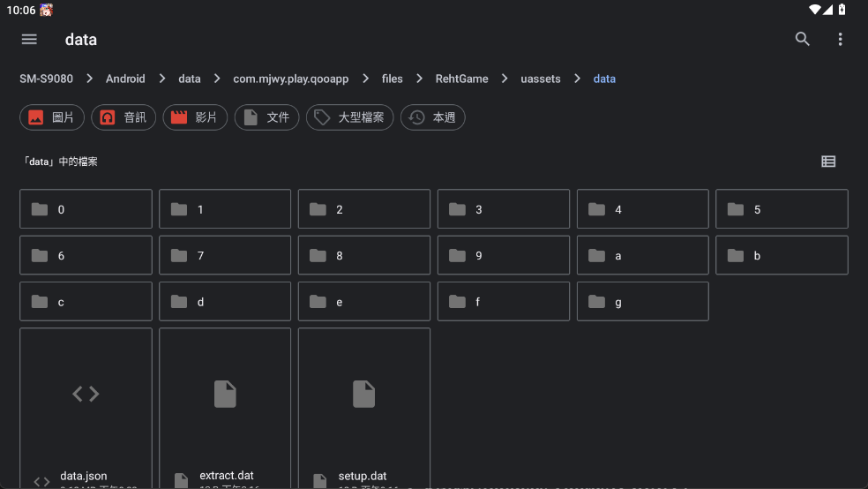Open the setup.dat file thumbnail
The image size is (868, 489).
(364, 395)
